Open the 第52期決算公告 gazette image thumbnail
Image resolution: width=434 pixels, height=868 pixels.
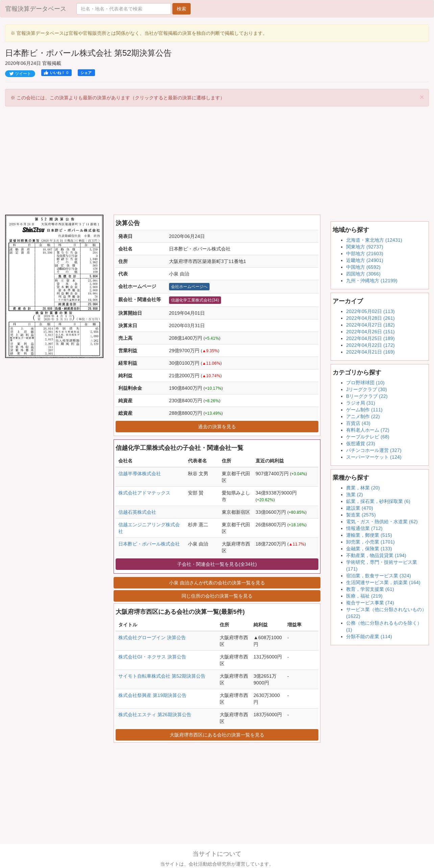coord(54,286)
